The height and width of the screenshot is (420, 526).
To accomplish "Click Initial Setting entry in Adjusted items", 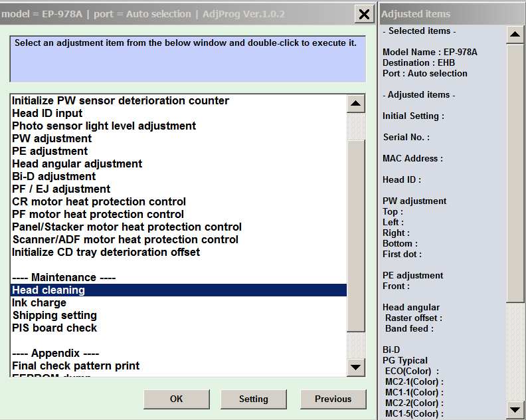I will pos(413,116).
